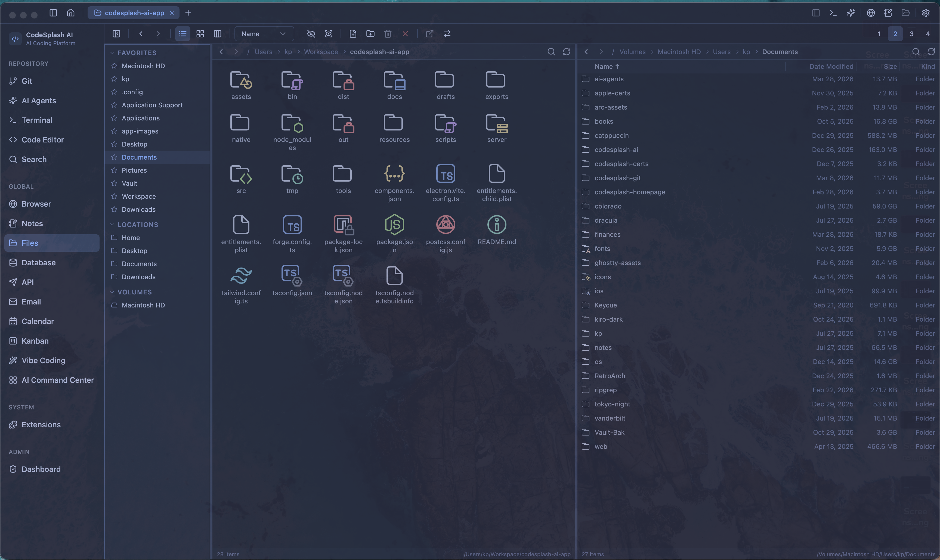
Task: Collapse the LOCATIONS section
Action: (112, 225)
